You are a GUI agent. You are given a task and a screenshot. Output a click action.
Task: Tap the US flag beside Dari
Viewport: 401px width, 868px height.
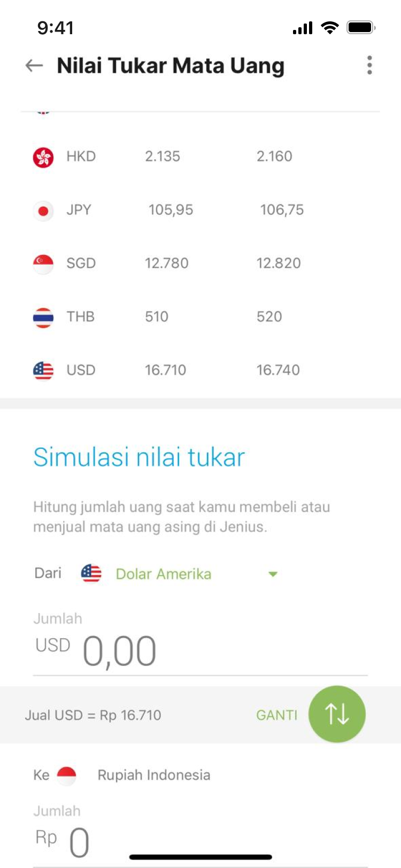pyautogui.click(x=91, y=573)
